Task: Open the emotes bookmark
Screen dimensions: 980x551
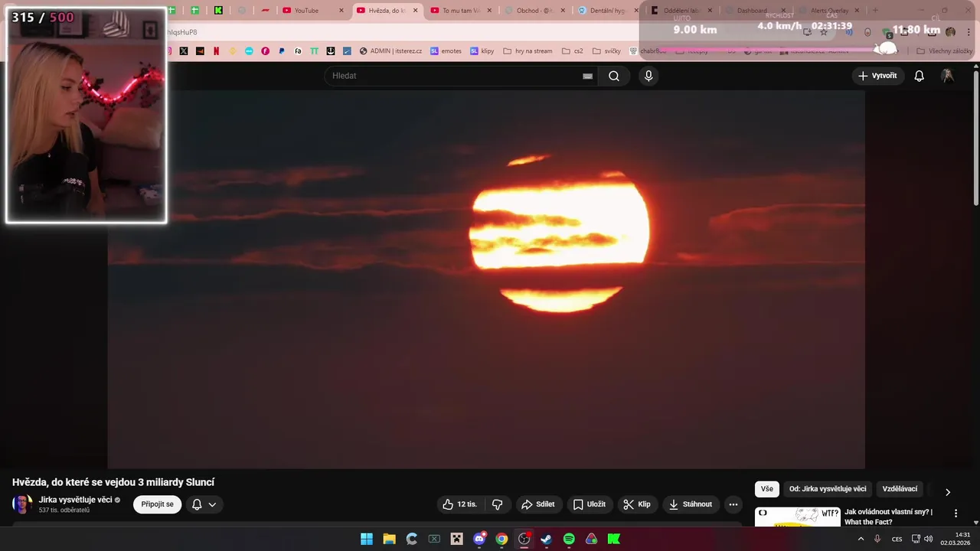Action: coord(446,51)
